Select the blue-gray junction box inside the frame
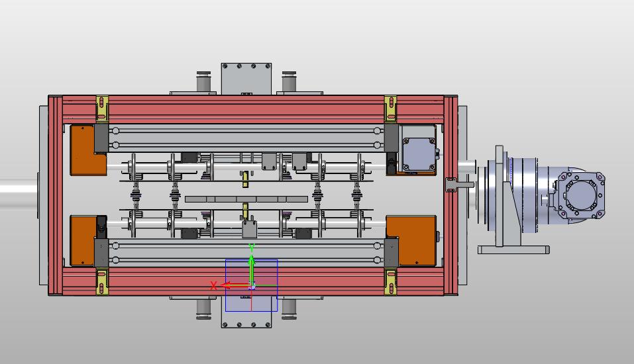634x364 pixels. [419, 156]
